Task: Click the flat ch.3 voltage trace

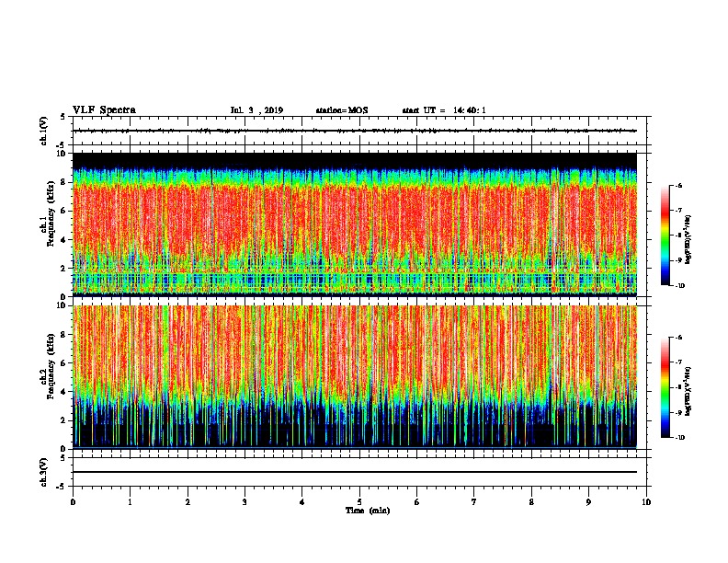Action: 355,472
